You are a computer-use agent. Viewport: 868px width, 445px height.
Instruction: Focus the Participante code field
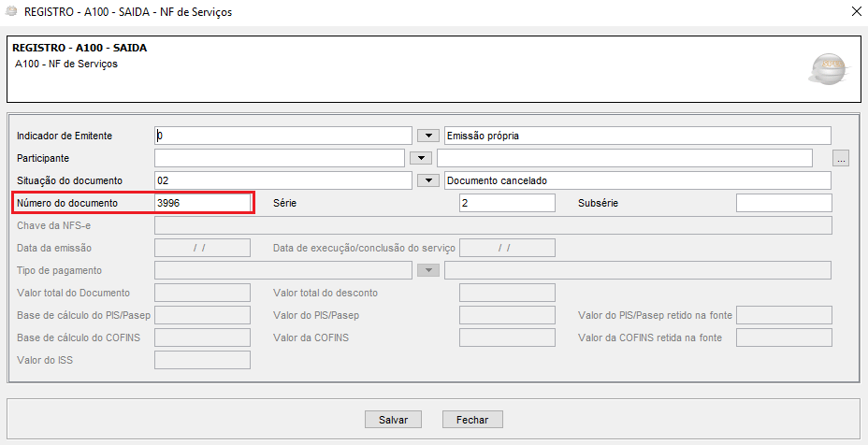pos(280,158)
